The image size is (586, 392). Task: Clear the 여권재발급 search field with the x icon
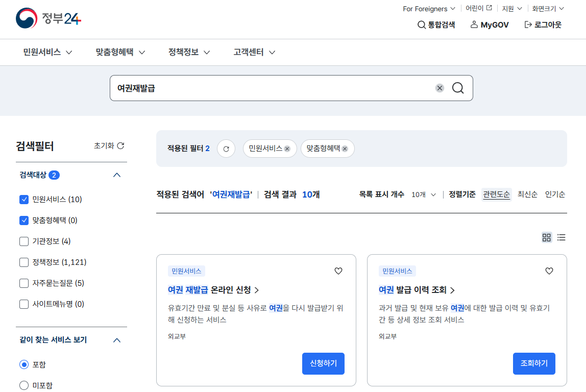coord(439,87)
